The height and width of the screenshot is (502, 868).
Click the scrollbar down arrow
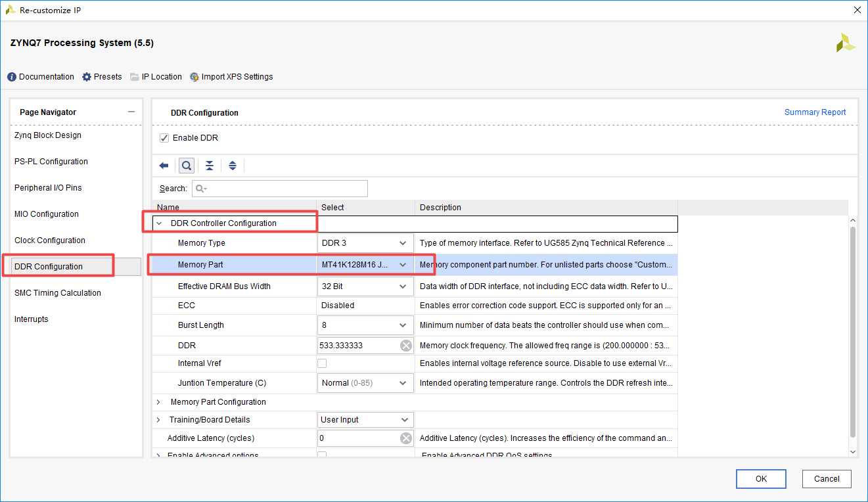(853, 451)
